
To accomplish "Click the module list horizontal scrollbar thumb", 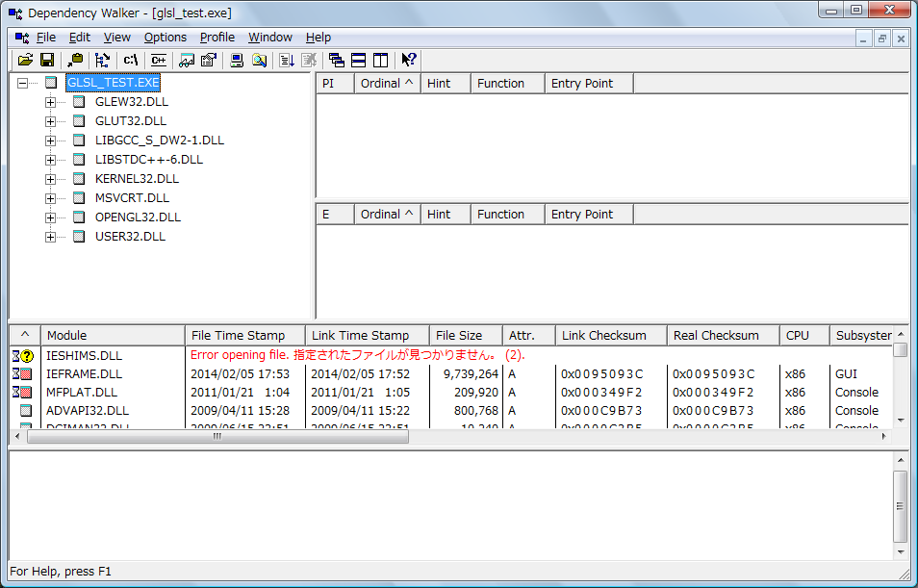I will [217, 436].
